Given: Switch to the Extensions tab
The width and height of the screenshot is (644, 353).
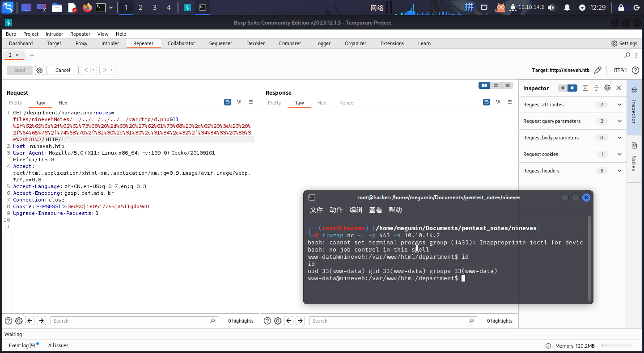Looking at the screenshot, I should [x=392, y=43].
